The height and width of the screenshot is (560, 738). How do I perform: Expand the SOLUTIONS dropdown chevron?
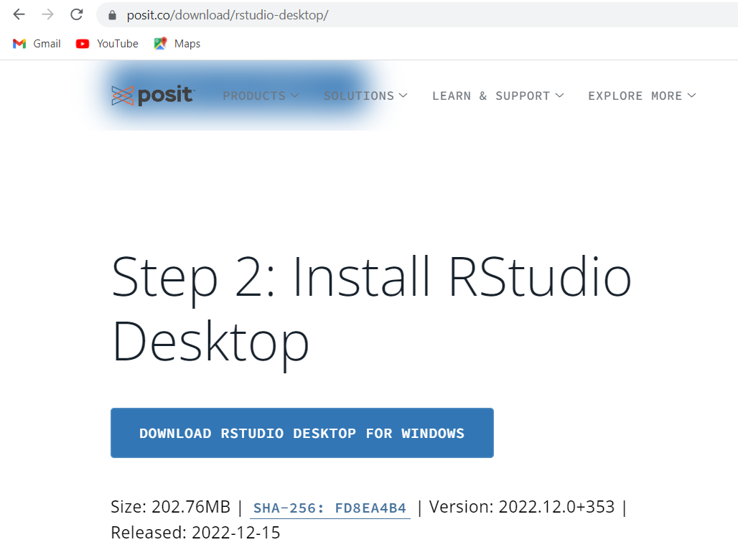pyautogui.click(x=403, y=95)
